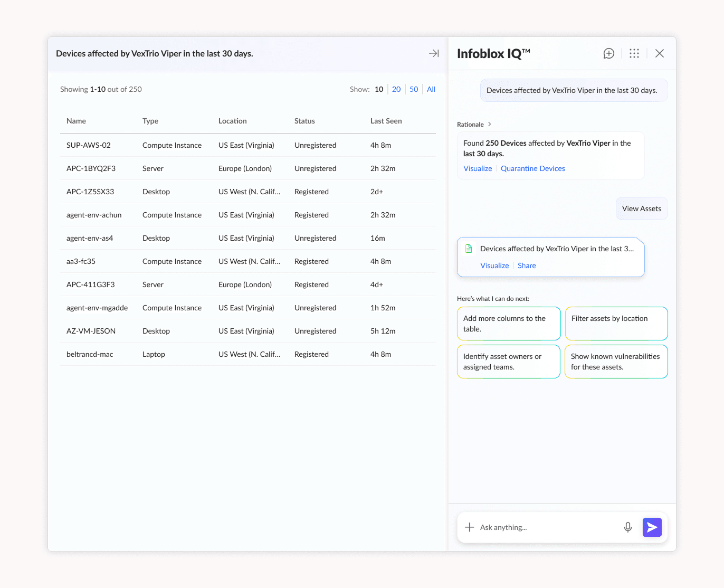Select the AZ-VM-JESON device name
Viewport: 724px width, 588px height.
pos(91,331)
